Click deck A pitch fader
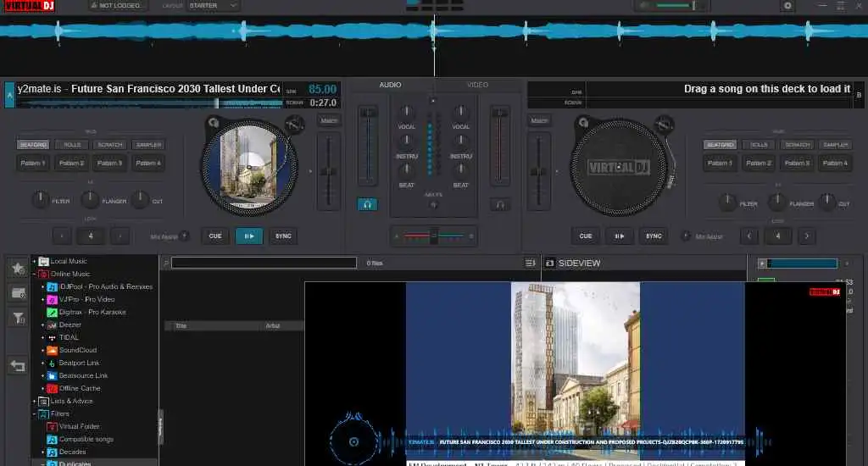This screenshot has width=868, height=466. 329,171
